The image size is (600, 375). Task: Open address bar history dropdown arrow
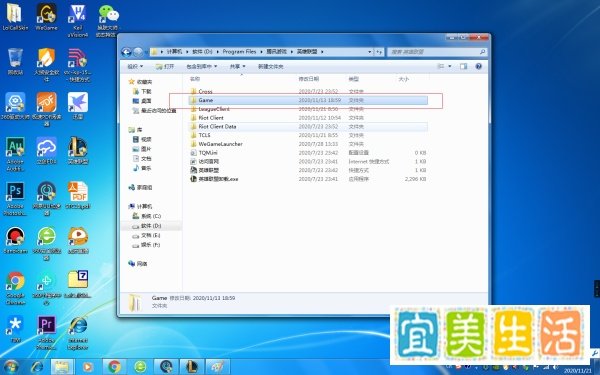tap(370, 52)
